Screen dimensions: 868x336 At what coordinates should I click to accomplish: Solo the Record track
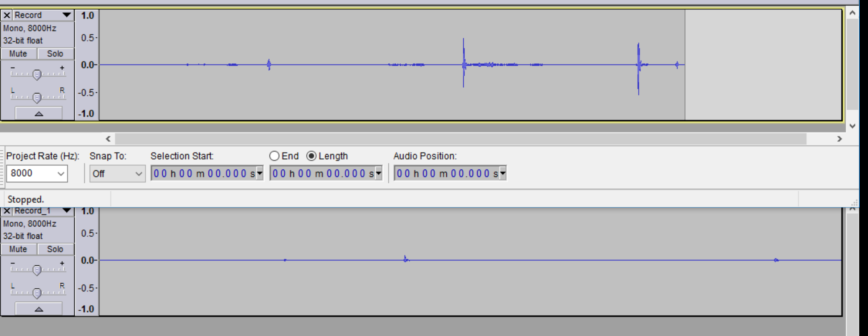(x=55, y=54)
